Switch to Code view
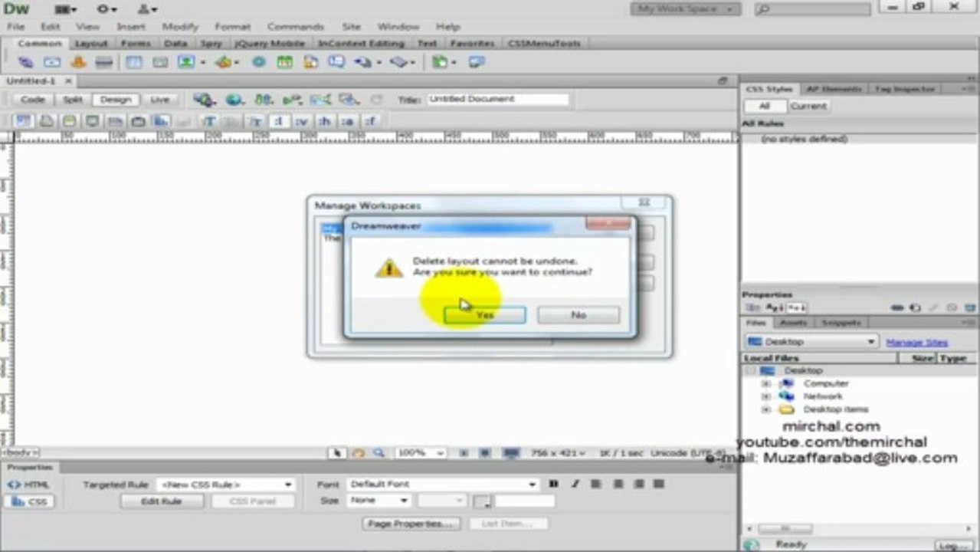Viewport: 980px width, 552px height. (33, 100)
